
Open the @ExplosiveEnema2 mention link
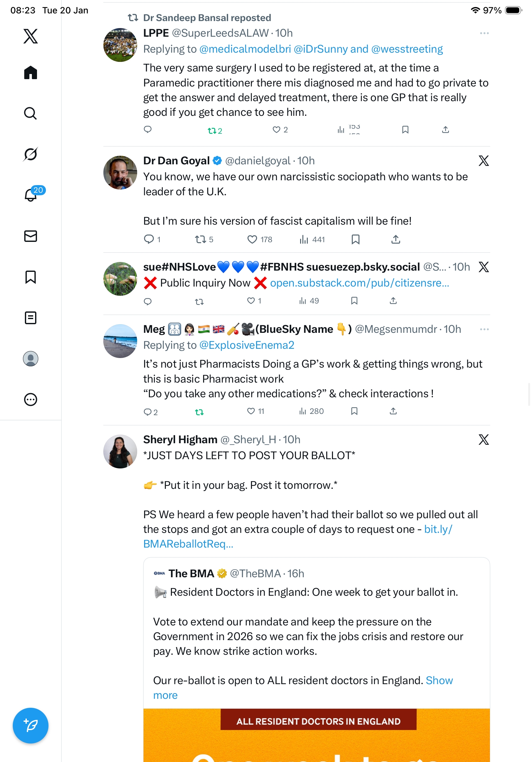(x=247, y=345)
